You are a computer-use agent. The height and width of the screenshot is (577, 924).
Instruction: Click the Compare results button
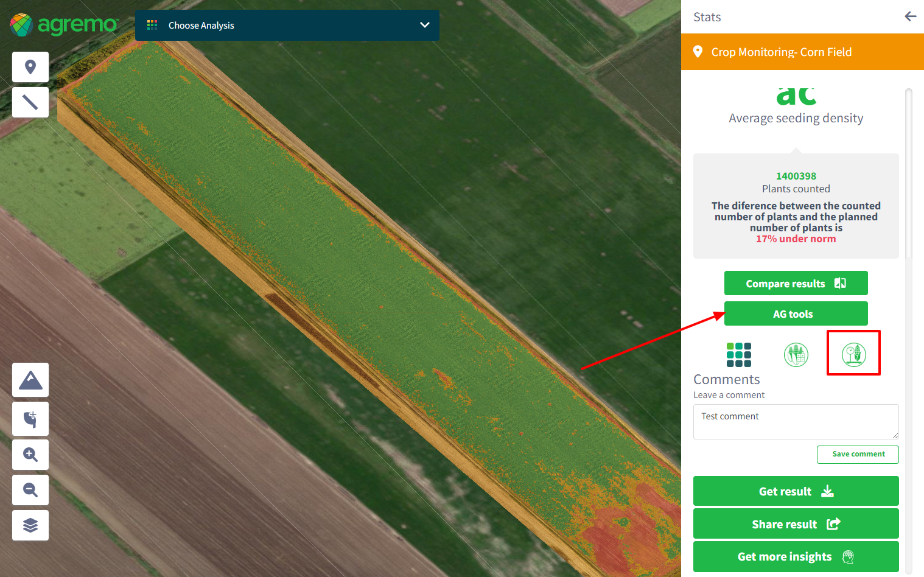[x=796, y=284]
